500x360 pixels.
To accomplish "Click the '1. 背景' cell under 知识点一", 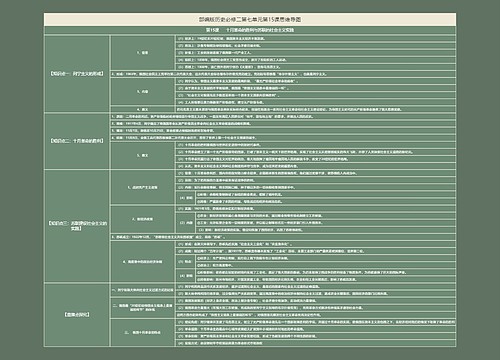I will click(143, 53).
